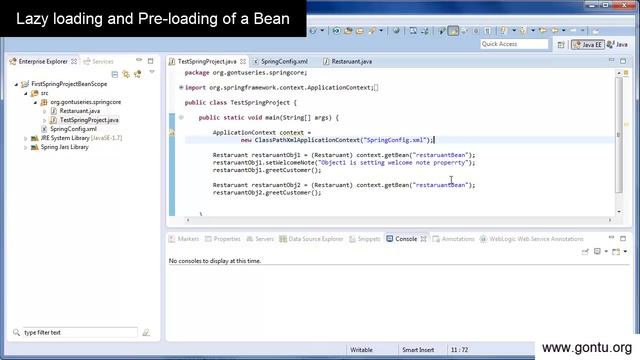The image size is (640, 360).
Task: Select Restaruant.java in the explorer tree
Action: (x=80, y=111)
